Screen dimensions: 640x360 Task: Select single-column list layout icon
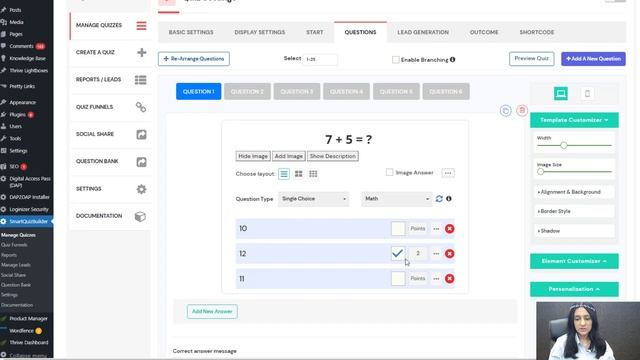pos(284,174)
